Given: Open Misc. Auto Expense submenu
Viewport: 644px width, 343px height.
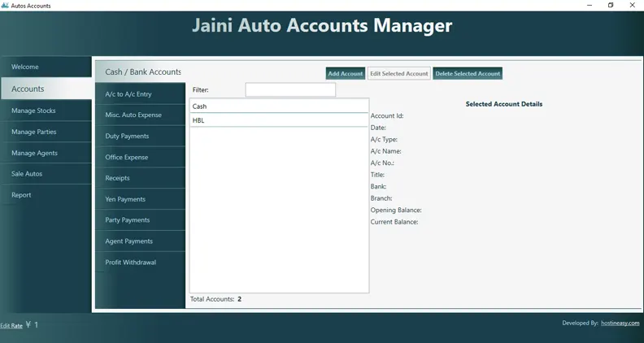Looking at the screenshot, I should [x=140, y=115].
